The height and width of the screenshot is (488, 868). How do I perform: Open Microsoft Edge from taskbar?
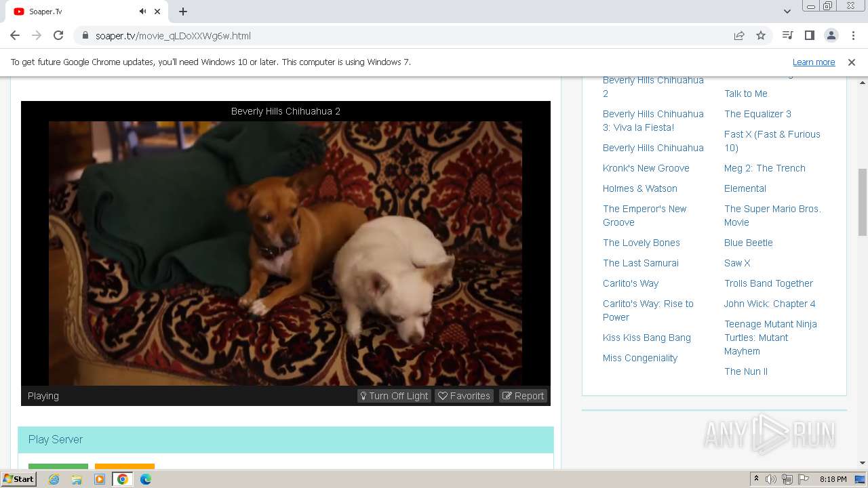tap(146, 479)
